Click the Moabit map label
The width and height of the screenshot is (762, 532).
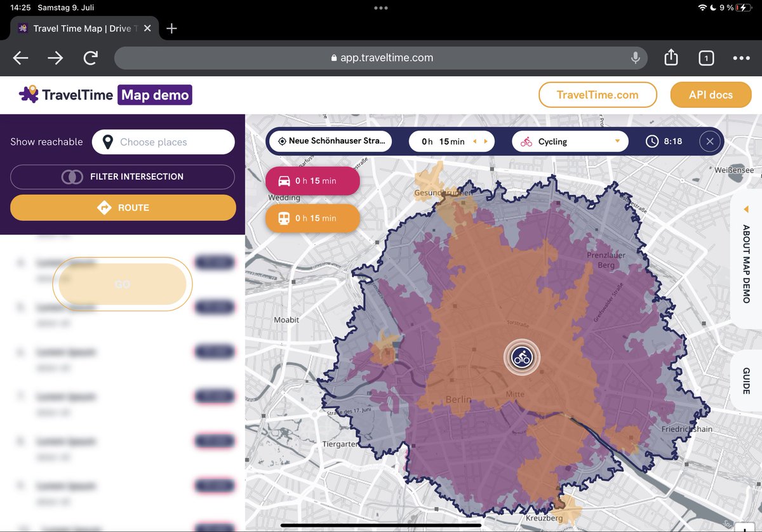click(286, 320)
